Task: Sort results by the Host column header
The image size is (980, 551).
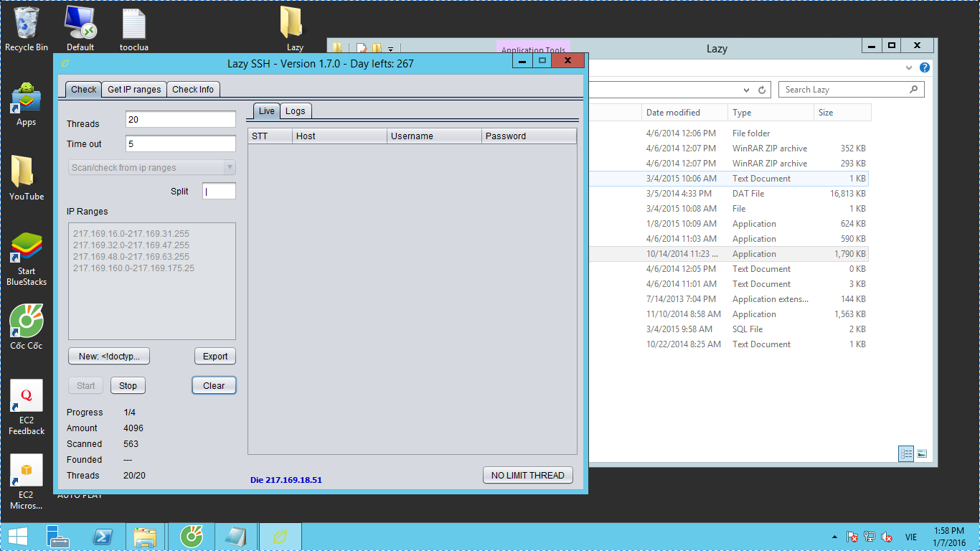Action: tap(340, 136)
